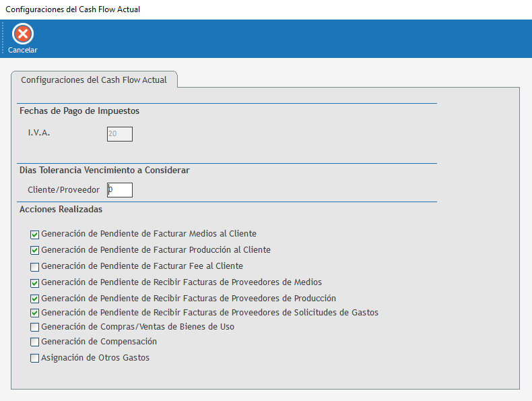Uncheck Proveedores de Solicitudes de Gastos checkbox
This screenshot has height=401, width=532.
(x=35, y=313)
